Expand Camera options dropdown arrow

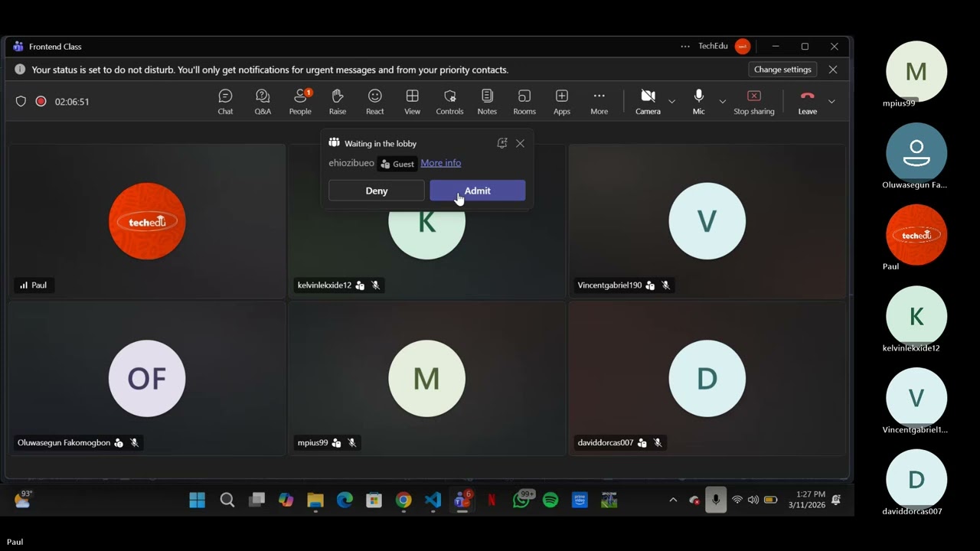click(x=671, y=102)
